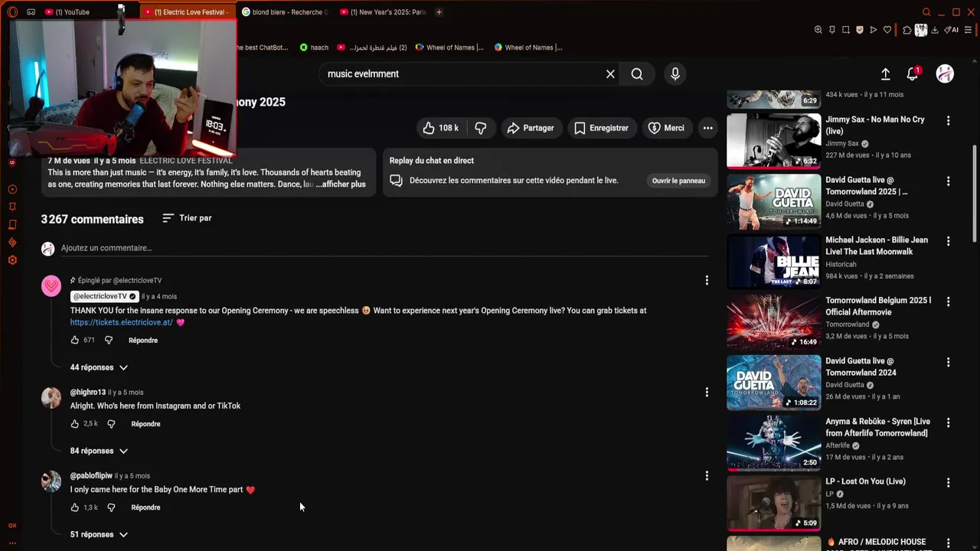980x551 pixels.
Task: Open the browser downloads icon
Action: (935, 30)
